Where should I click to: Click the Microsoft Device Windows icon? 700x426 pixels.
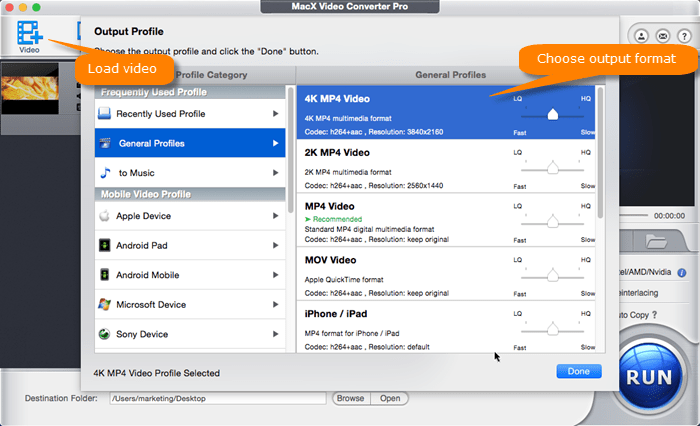click(104, 304)
